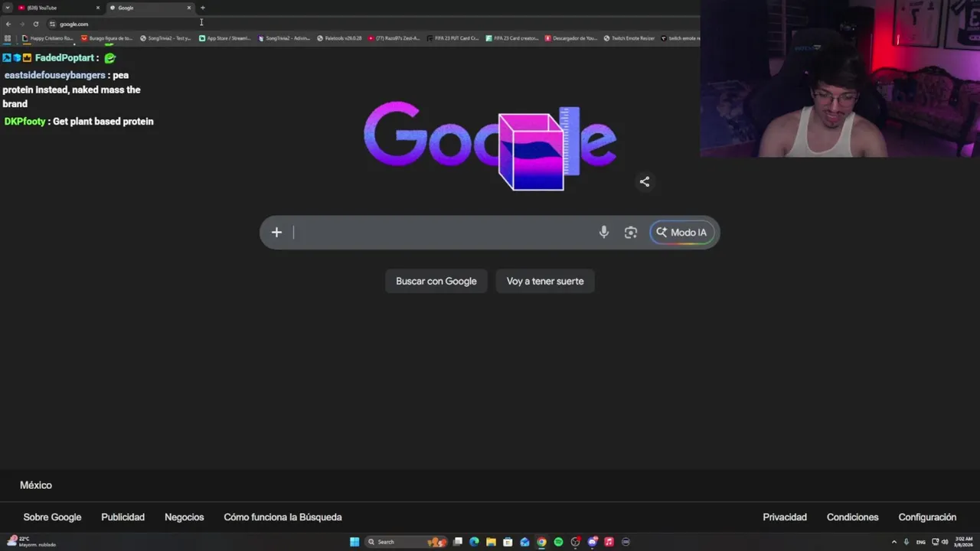Screen dimensions: 980x551
Task: Click eastsidefouseybangers chat username
Action: point(54,75)
